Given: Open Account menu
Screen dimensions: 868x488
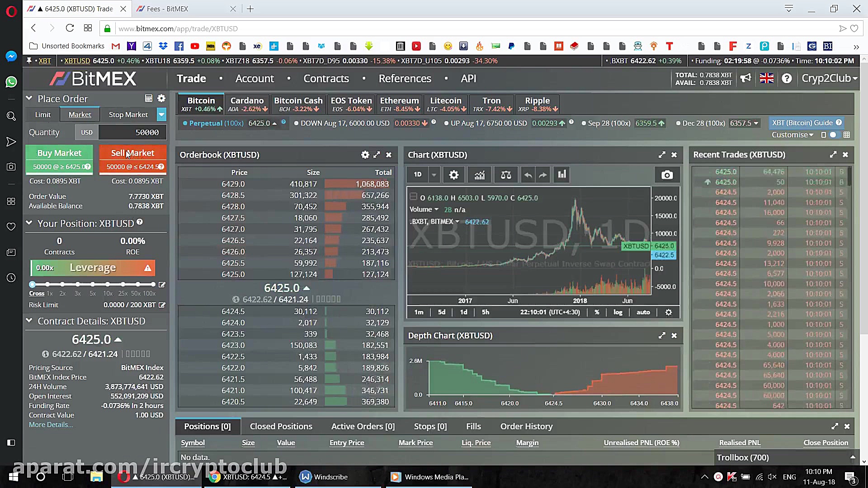Looking at the screenshot, I should (255, 78).
